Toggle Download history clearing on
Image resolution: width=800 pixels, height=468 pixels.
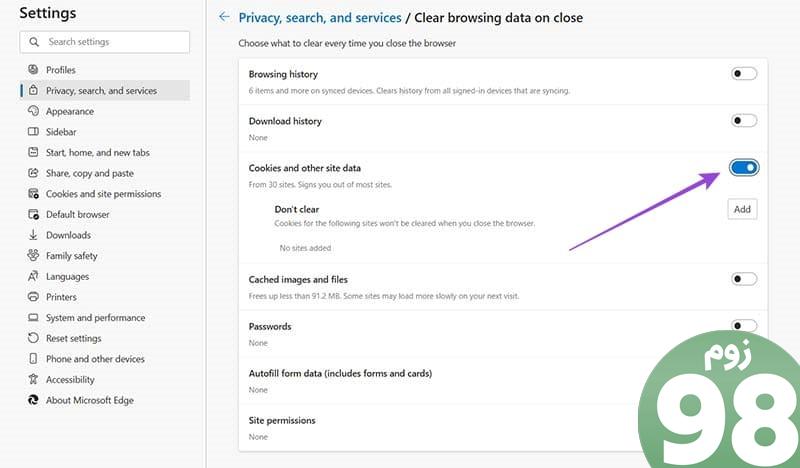(744, 121)
